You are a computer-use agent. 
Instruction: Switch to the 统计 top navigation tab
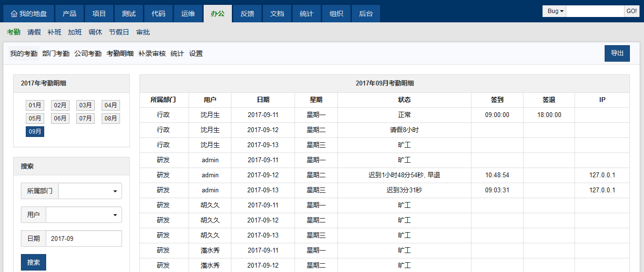pos(306,14)
